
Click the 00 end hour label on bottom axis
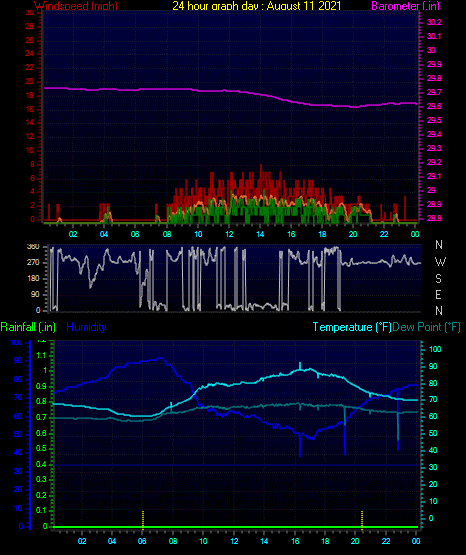(x=416, y=541)
